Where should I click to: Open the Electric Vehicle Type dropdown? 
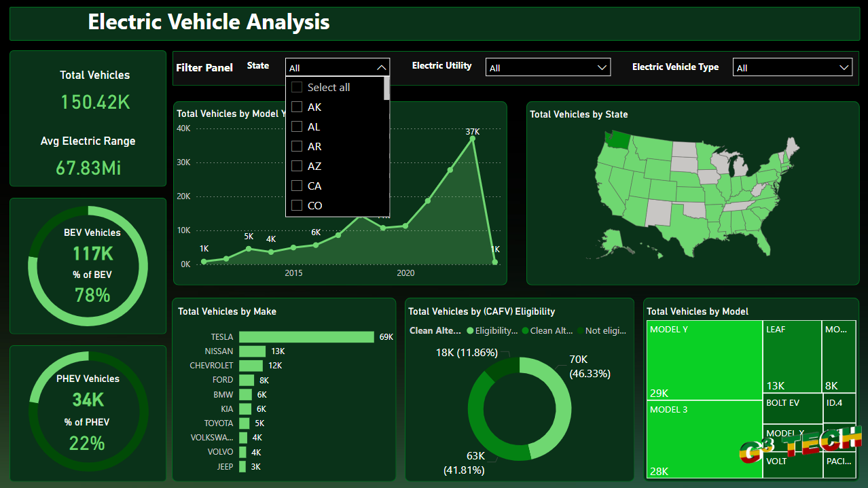pyautogui.click(x=793, y=67)
